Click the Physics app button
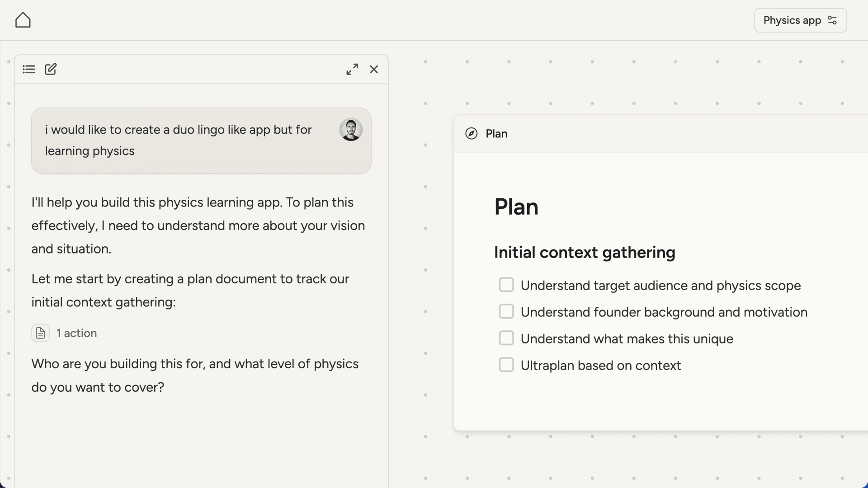The height and width of the screenshot is (488, 868). point(800,20)
